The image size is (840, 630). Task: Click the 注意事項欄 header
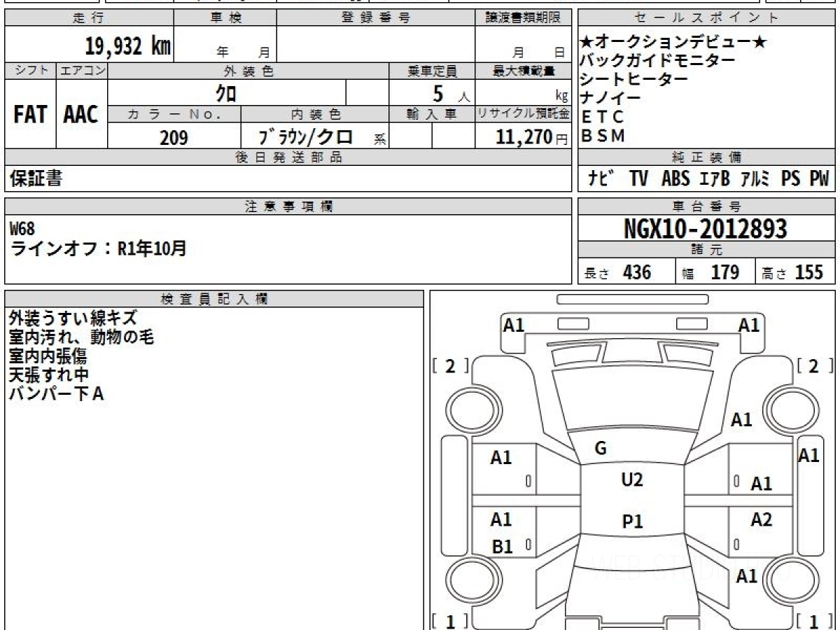pyautogui.click(x=288, y=206)
